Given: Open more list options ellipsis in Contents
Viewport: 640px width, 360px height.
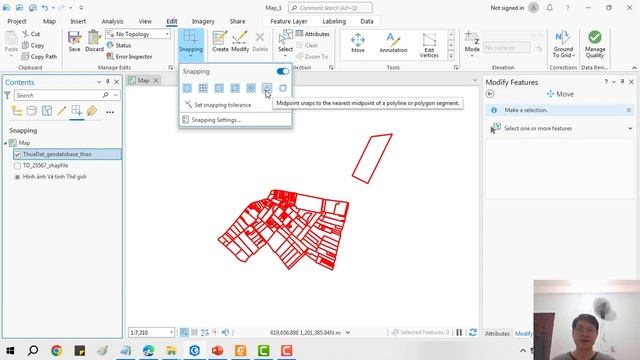Looking at the screenshot, I should pos(110,112).
